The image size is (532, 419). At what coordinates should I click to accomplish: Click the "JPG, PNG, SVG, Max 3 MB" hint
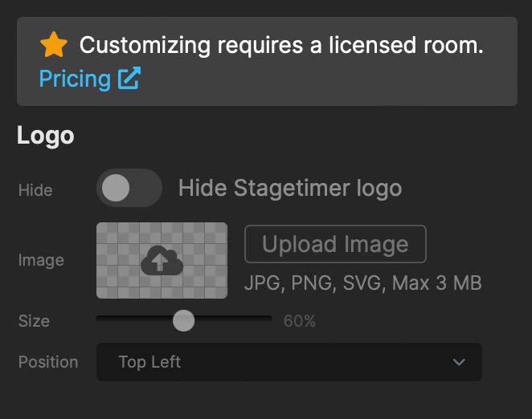[362, 283]
